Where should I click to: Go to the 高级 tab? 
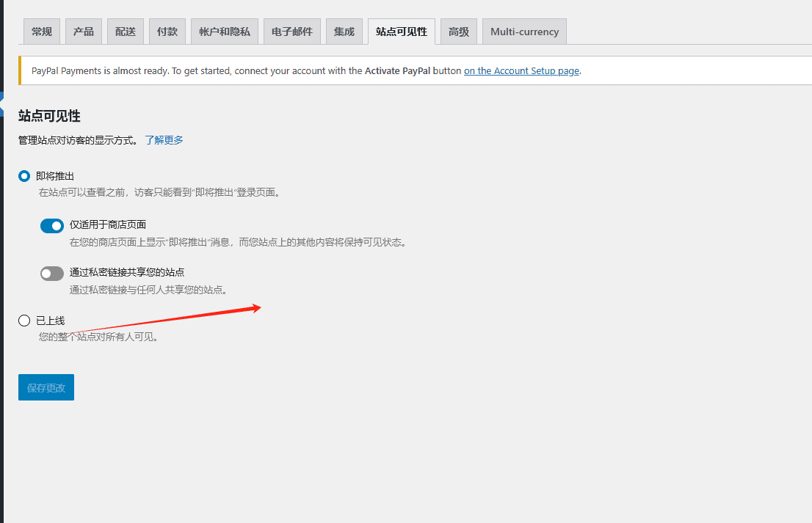pyautogui.click(x=459, y=32)
